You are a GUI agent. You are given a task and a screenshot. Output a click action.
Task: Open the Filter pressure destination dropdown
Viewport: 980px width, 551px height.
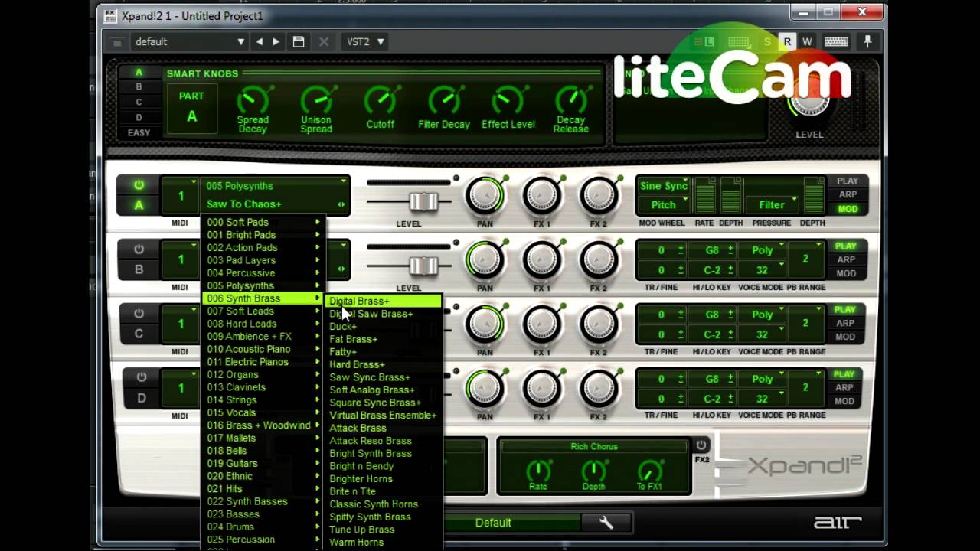(773, 205)
